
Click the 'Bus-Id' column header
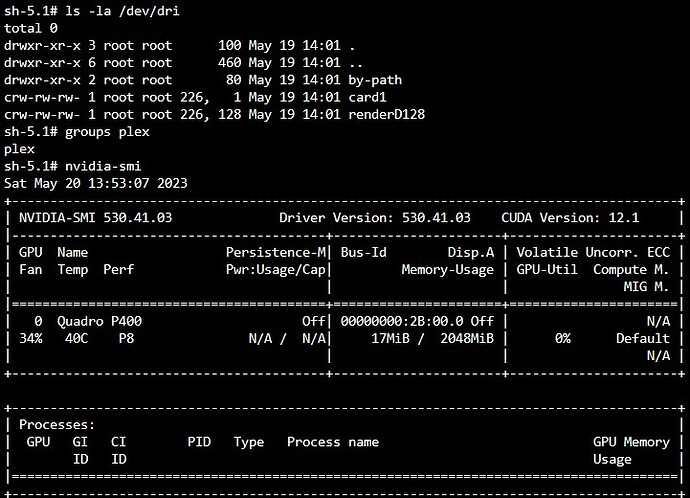363,253
